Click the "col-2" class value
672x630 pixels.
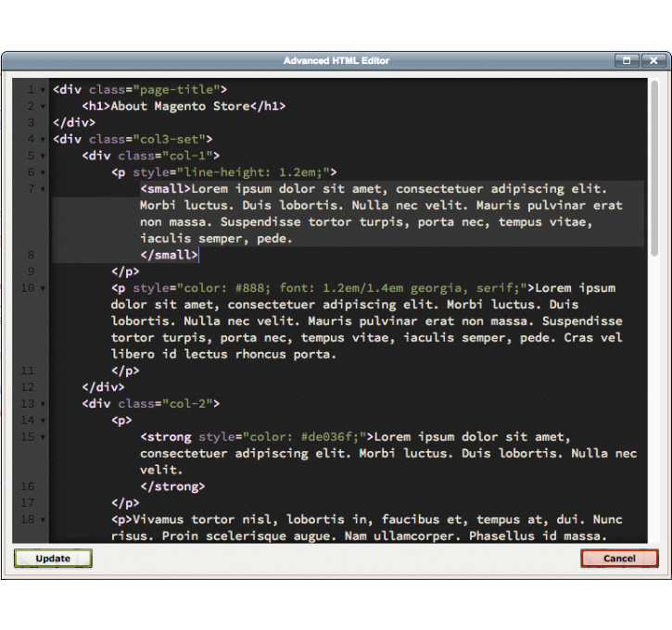(188, 403)
